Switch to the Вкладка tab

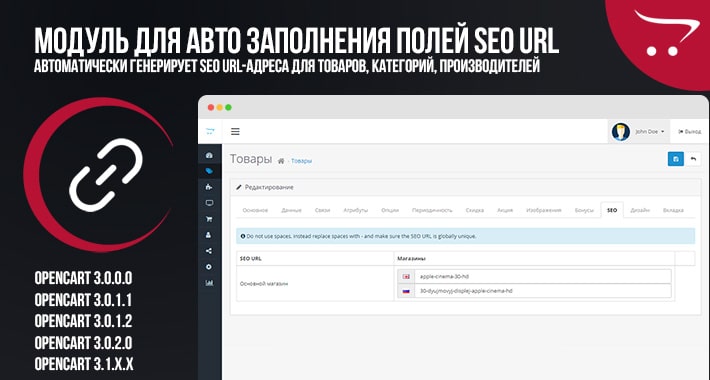(673, 210)
